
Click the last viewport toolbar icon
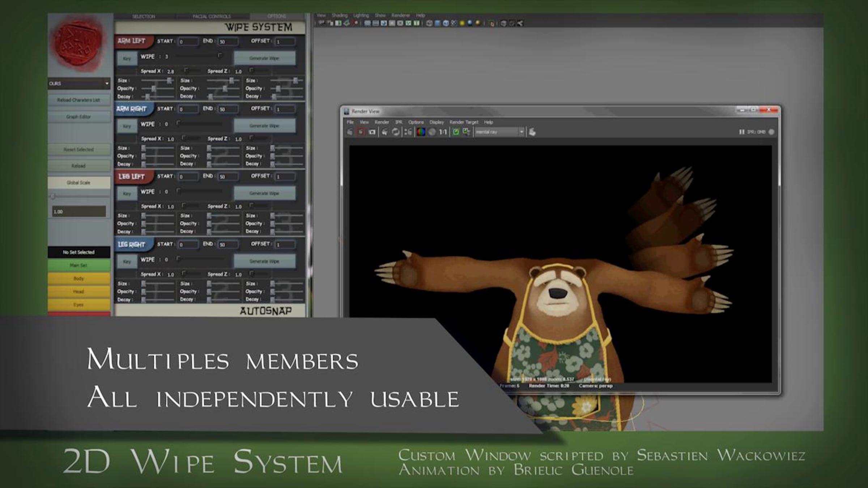coord(520,23)
